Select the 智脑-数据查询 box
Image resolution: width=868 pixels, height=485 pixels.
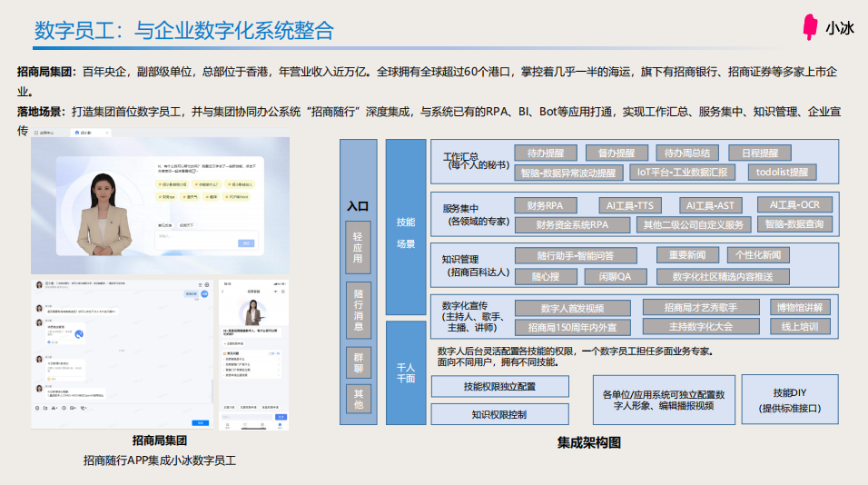pos(794,223)
